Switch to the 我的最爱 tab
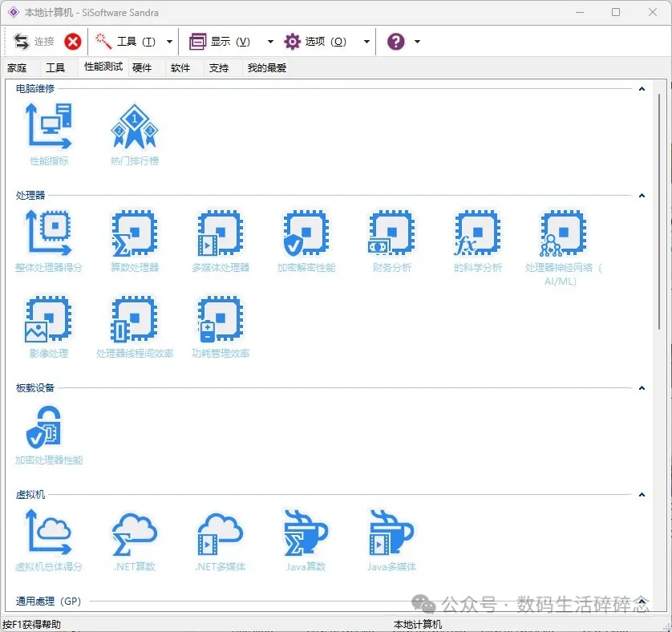Image resolution: width=672 pixels, height=632 pixels. click(x=266, y=67)
